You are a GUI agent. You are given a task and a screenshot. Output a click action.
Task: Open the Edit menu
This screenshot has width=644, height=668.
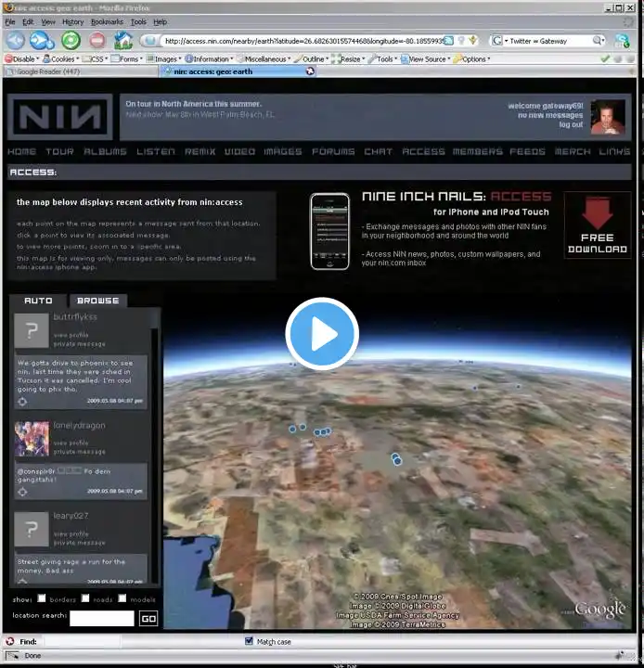[28, 21]
